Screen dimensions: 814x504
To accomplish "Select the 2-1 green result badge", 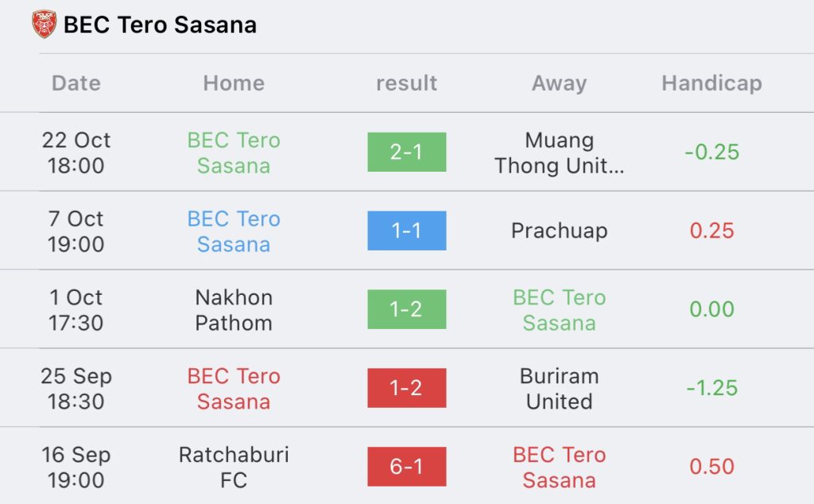I will pos(406,152).
